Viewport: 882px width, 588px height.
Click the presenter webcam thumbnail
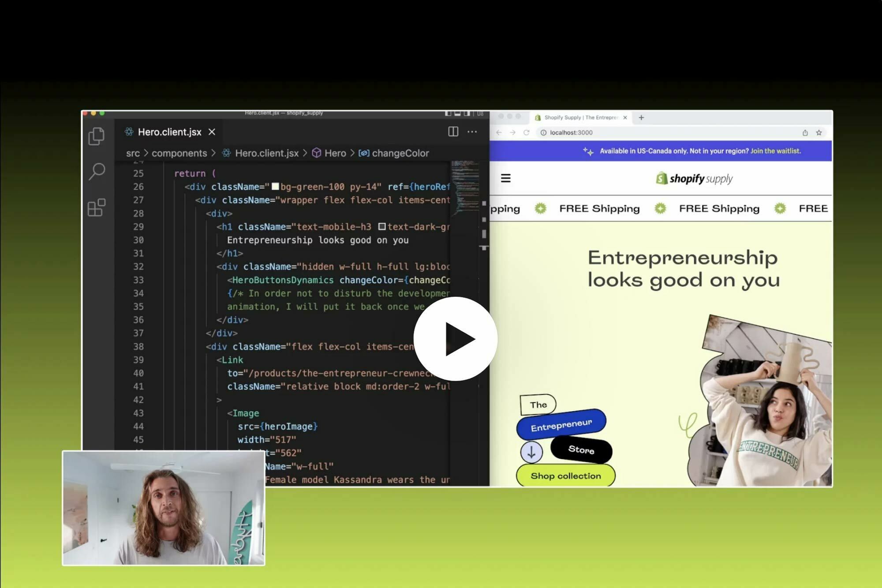pos(164,508)
